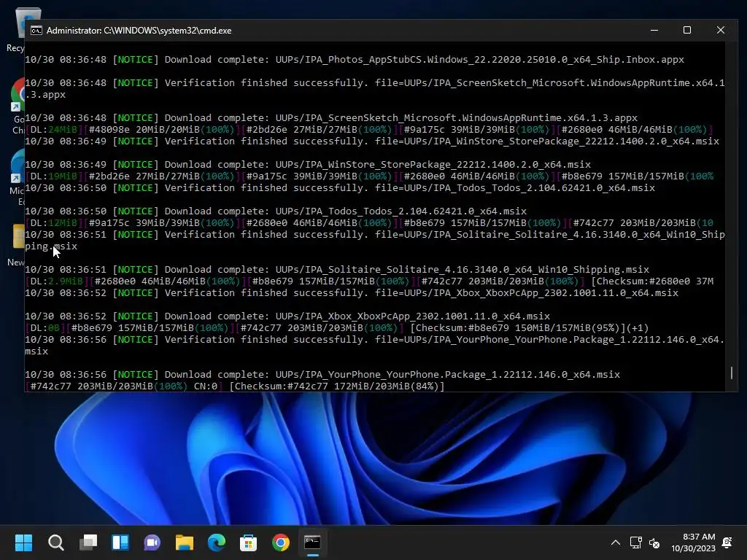Select the cmd.exe taskbar button
747x560 pixels.
pyautogui.click(x=312, y=542)
